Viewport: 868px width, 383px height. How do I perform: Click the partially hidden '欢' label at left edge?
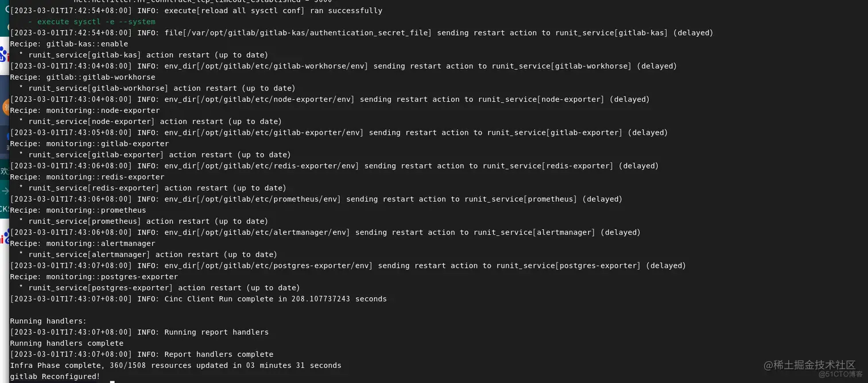pyautogui.click(x=4, y=171)
